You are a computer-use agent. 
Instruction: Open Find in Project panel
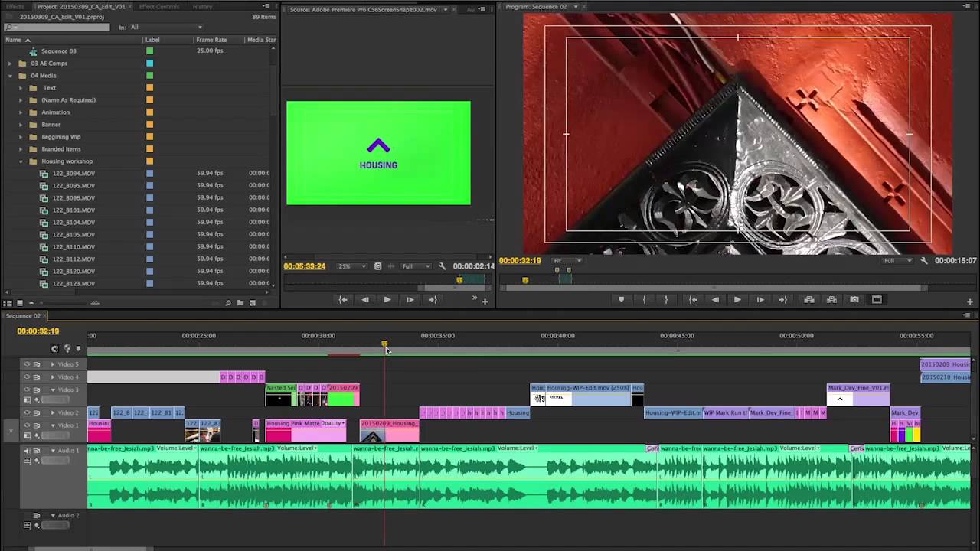point(227,303)
